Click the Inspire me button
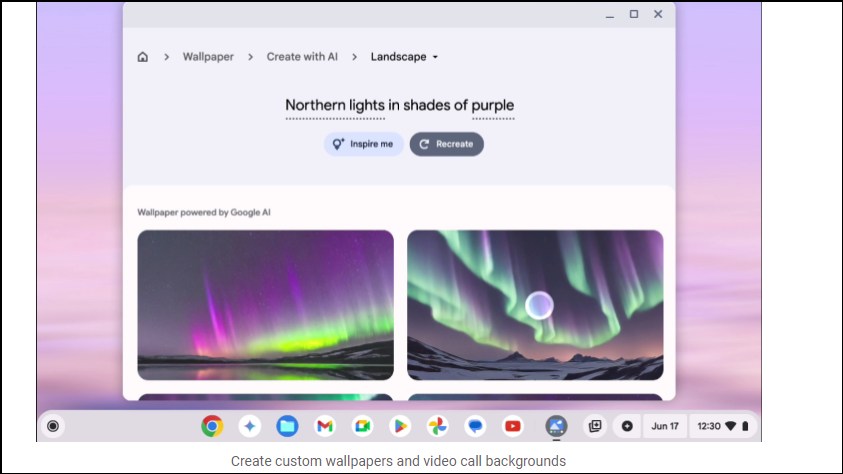Image resolution: width=843 pixels, height=474 pixels. point(363,144)
